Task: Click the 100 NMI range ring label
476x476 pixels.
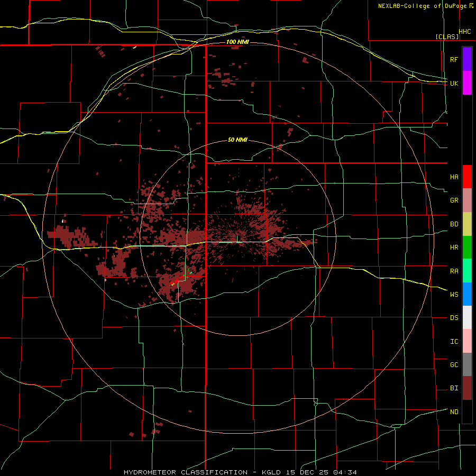Action: click(x=237, y=42)
